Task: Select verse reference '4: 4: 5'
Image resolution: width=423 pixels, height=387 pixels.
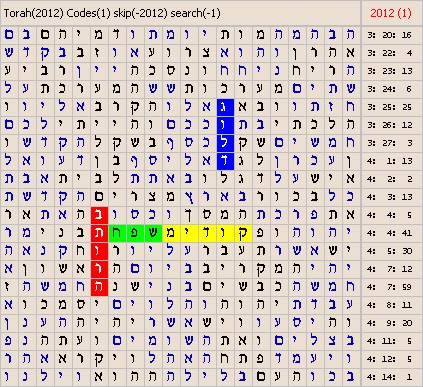Action: pyautogui.click(x=390, y=215)
